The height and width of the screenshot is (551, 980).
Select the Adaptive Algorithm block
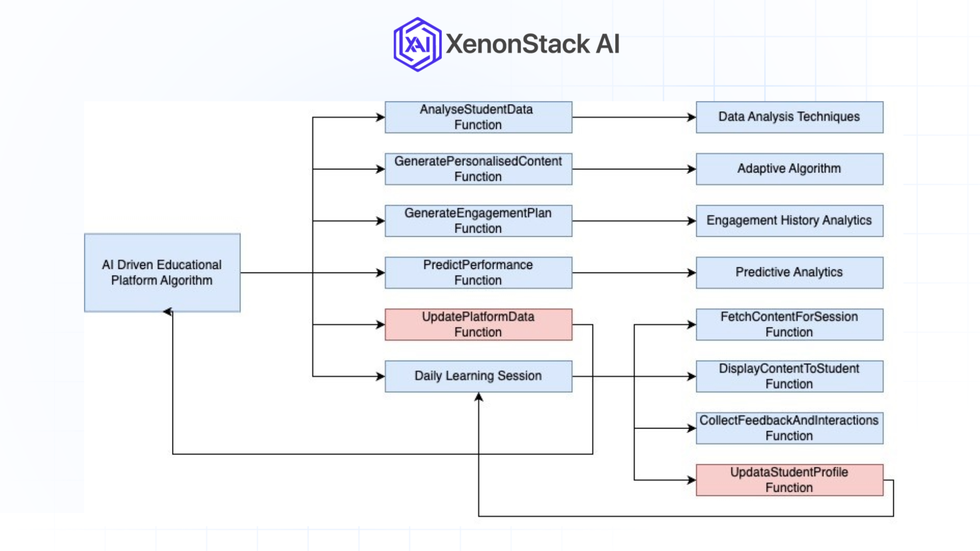789,169
